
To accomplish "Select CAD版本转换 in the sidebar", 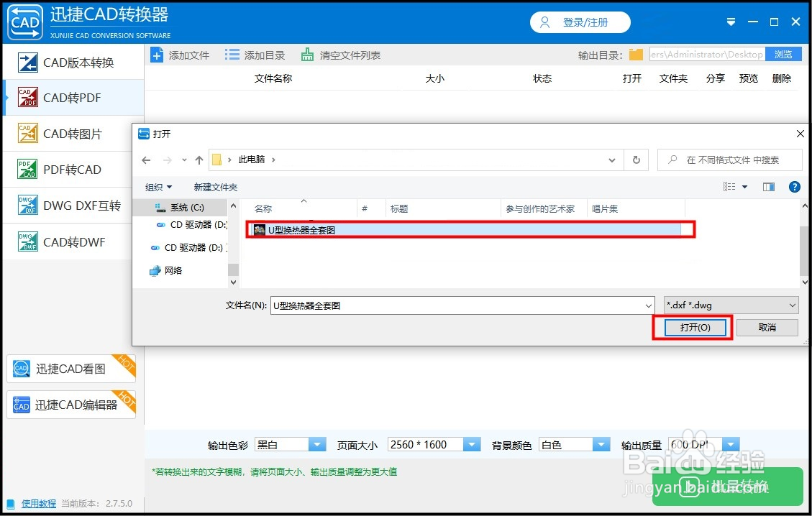I will coord(73,63).
